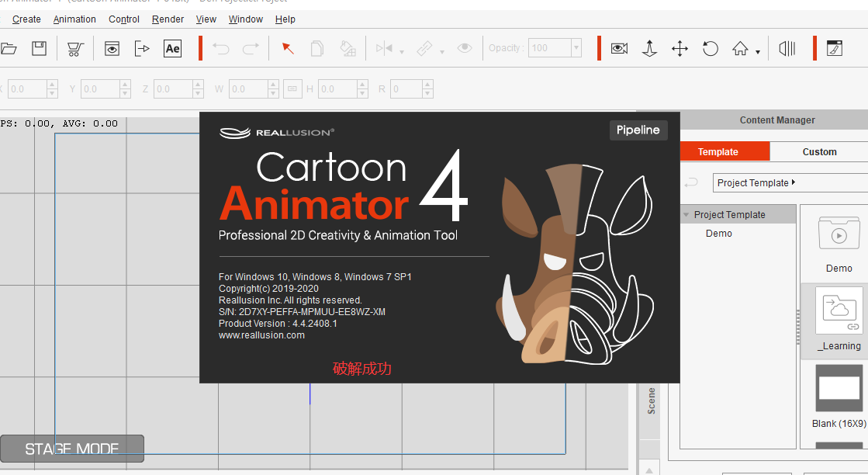The height and width of the screenshot is (475, 868).
Task: Toggle the lock aspect ratio button
Action: pos(293,88)
